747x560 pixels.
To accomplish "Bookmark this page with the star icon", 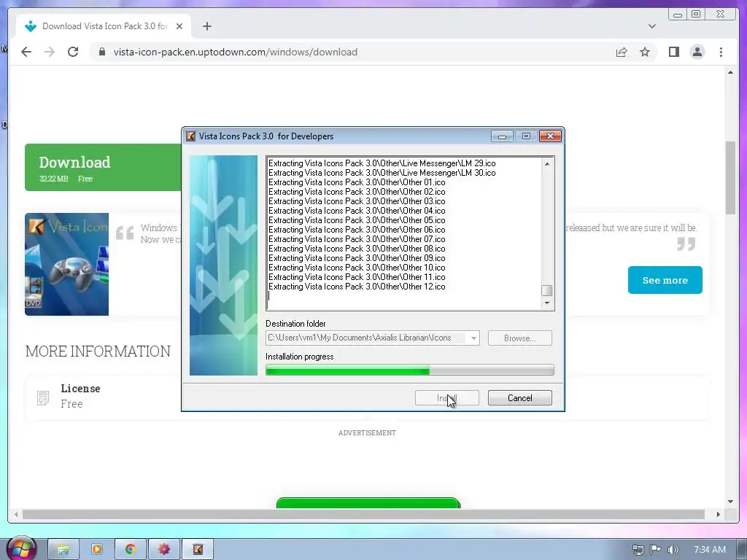I will (645, 52).
